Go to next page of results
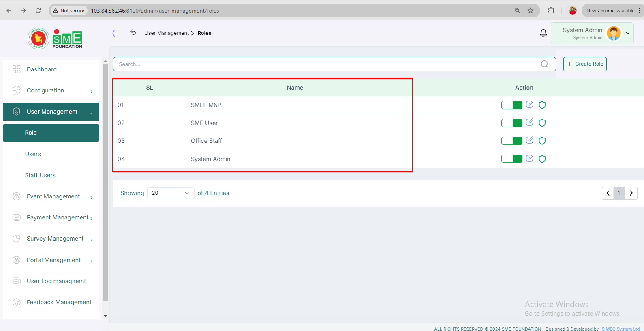This screenshot has width=644, height=331. [x=631, y=193]
